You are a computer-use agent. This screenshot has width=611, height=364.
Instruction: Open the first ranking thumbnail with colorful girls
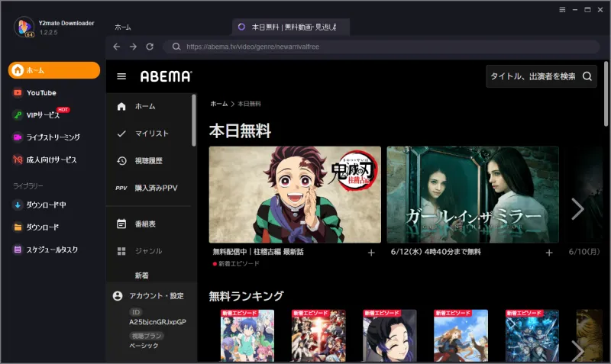coord(247,336)
